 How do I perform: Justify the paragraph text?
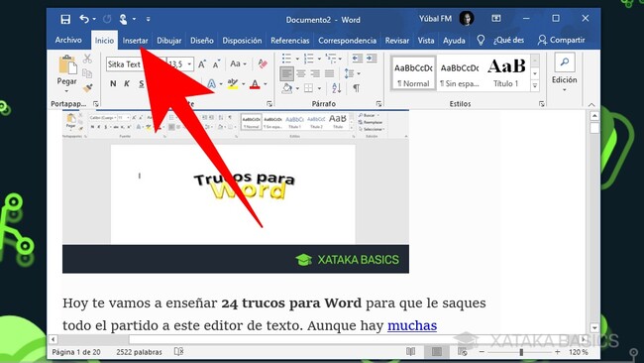pos(329,73)
